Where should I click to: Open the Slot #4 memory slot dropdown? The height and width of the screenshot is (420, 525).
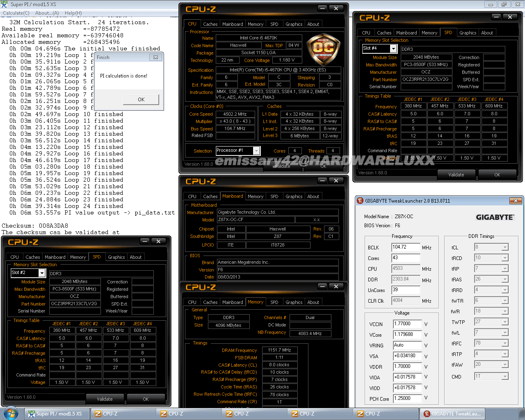coord(393,48)
